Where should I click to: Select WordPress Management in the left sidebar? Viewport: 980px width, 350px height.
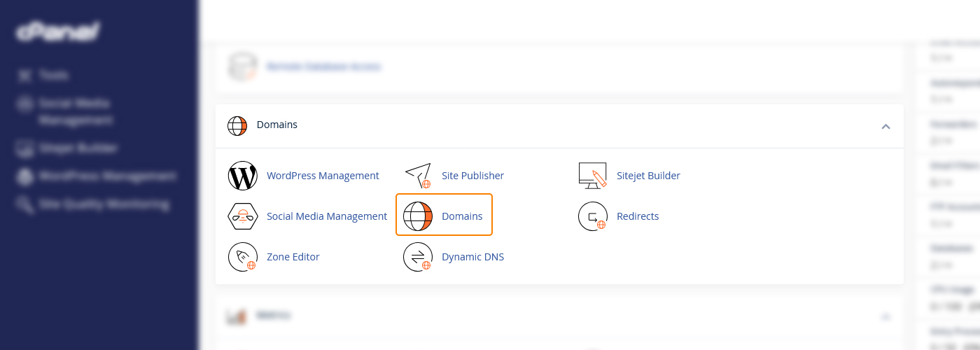point(106,176)
